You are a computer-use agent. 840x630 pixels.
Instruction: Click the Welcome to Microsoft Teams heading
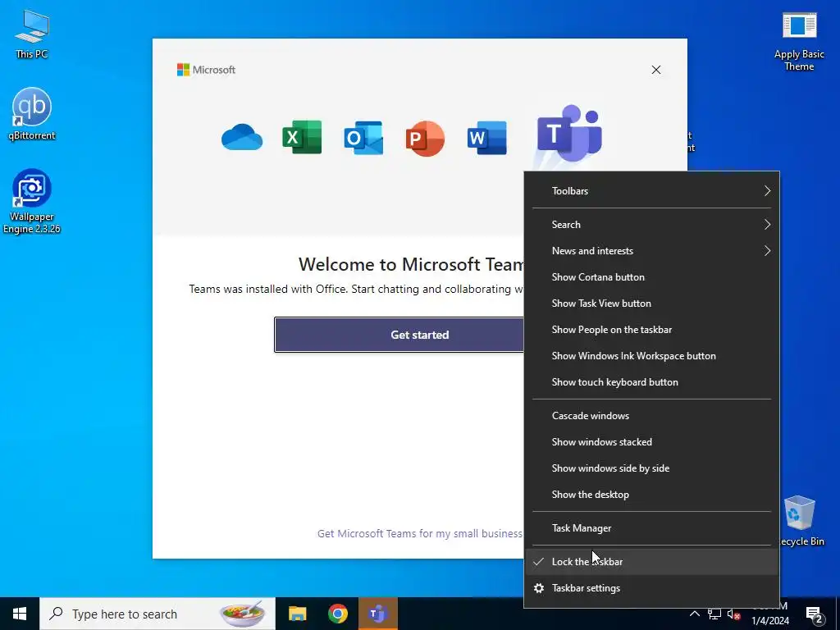[x=411, y=264]
